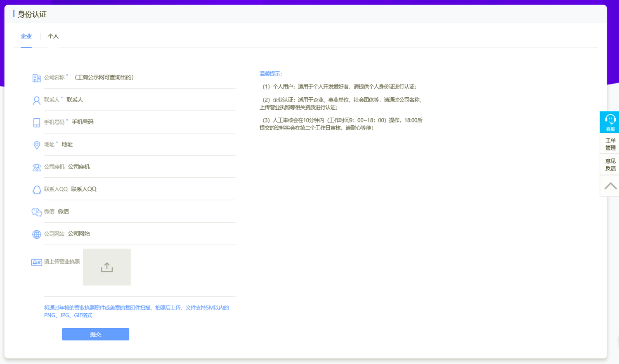
Task: Click the WeChat icon beside 微信
Action: 36,212
